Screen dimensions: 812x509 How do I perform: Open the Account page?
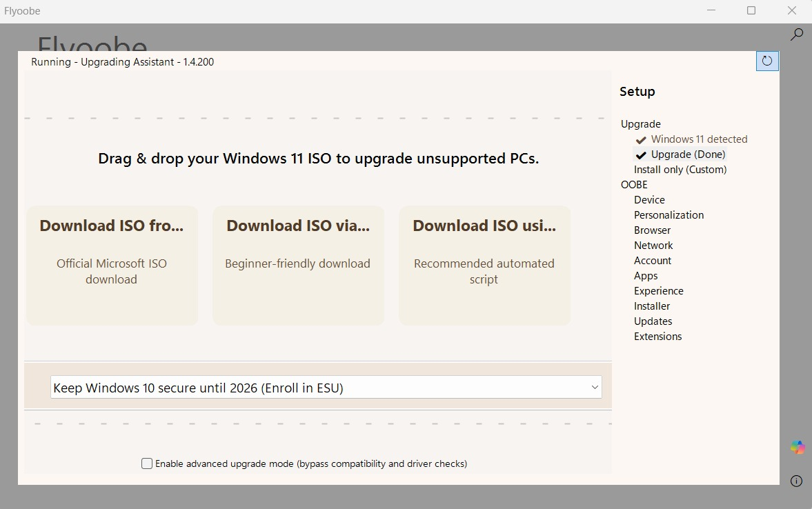pos(653,261)
